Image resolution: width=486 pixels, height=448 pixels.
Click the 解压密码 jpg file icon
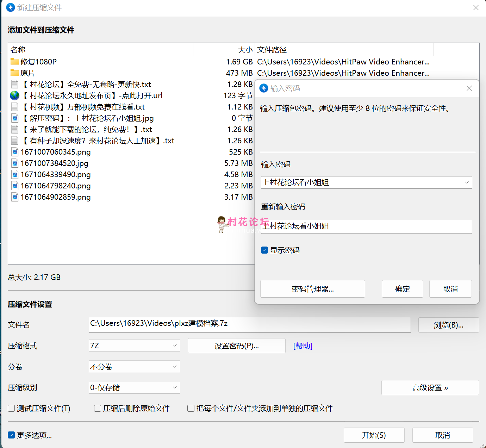15,118
